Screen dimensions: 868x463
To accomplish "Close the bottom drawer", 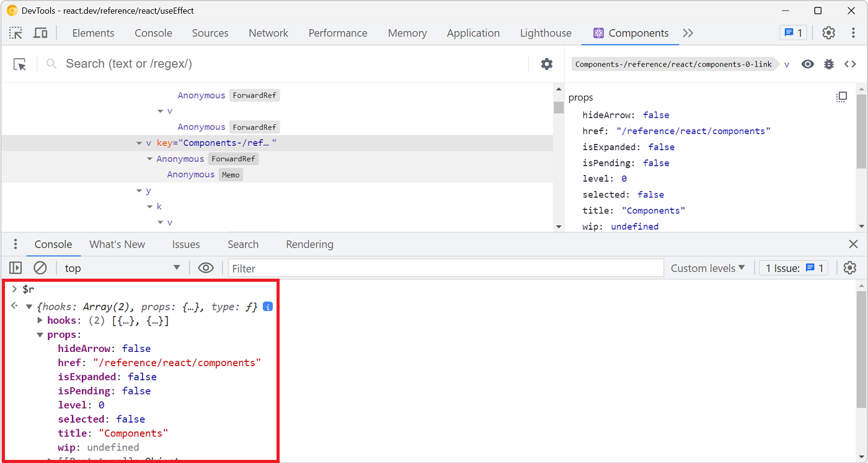I will coord(853,244).
